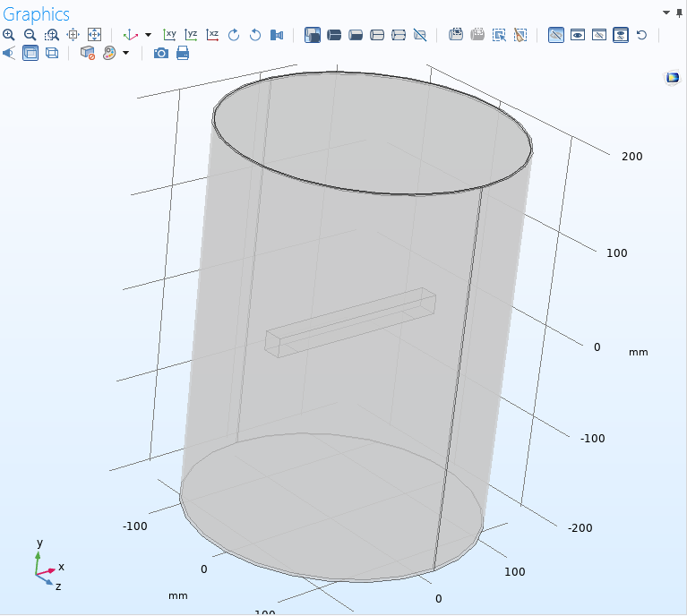Viewport: 687px width, 616px height.
Task: Click the Zoom In magnifier icon
Action: click(x=8, y=35)
